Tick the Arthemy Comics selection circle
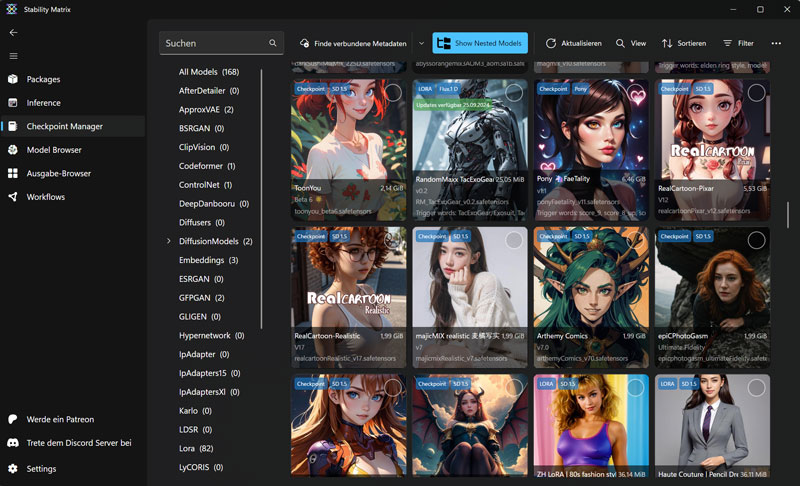This screenshot has width=800, height=486. point(635,240)
